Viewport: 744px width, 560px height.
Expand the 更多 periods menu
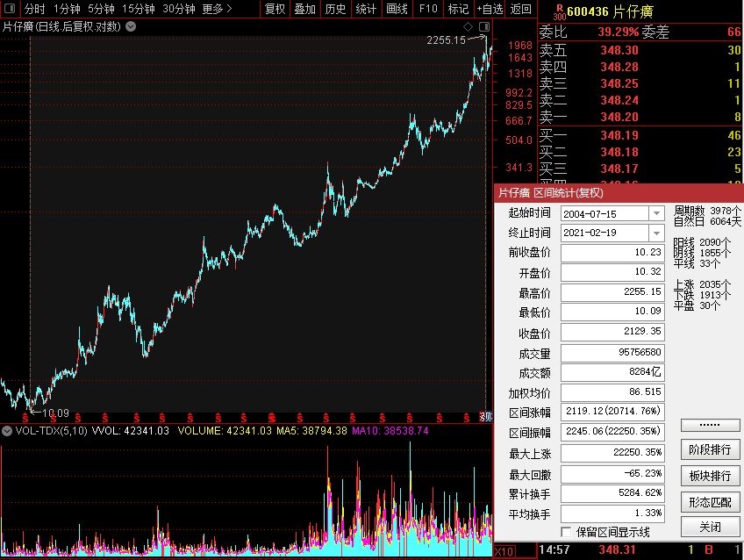click(218, 9)
